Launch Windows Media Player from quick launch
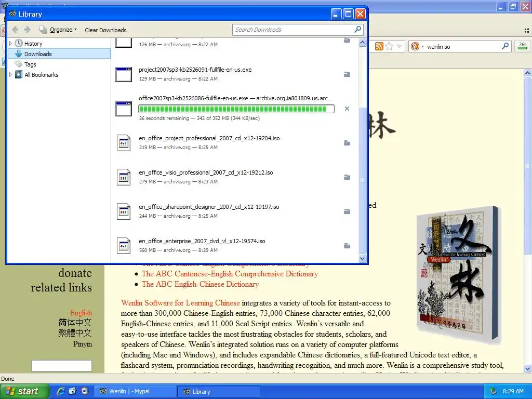This screenshot has width=532, height=399. pyautogui.click(x=85, y=391)
